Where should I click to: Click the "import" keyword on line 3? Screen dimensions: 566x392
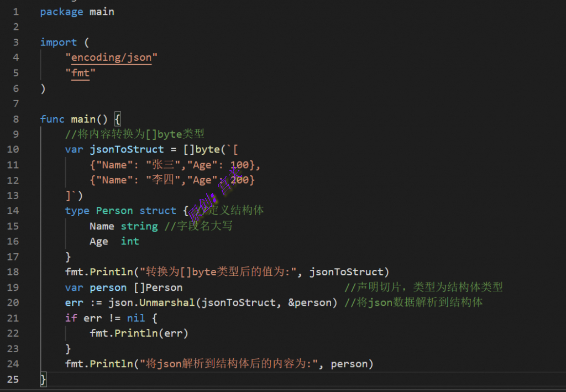click(x=58, y=43)
